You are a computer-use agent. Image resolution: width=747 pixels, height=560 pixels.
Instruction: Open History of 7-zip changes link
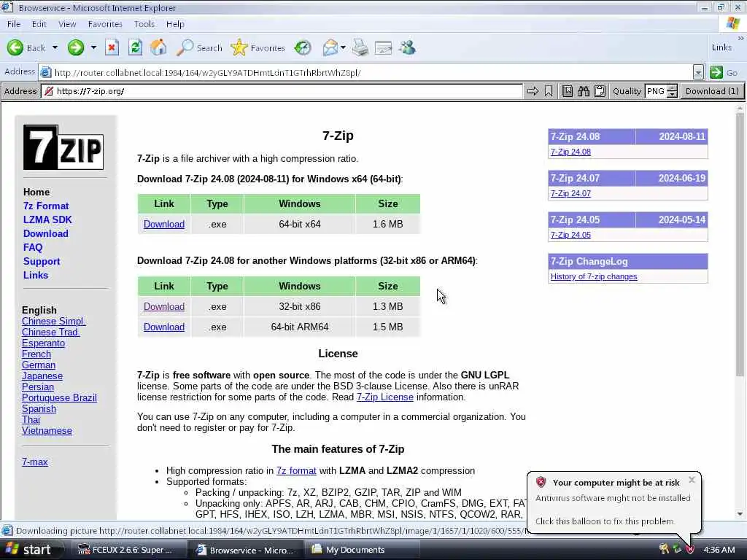point(594,276)
